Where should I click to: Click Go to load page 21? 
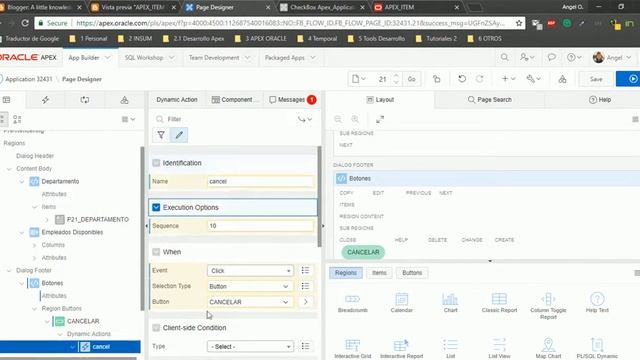click(411, 79)
